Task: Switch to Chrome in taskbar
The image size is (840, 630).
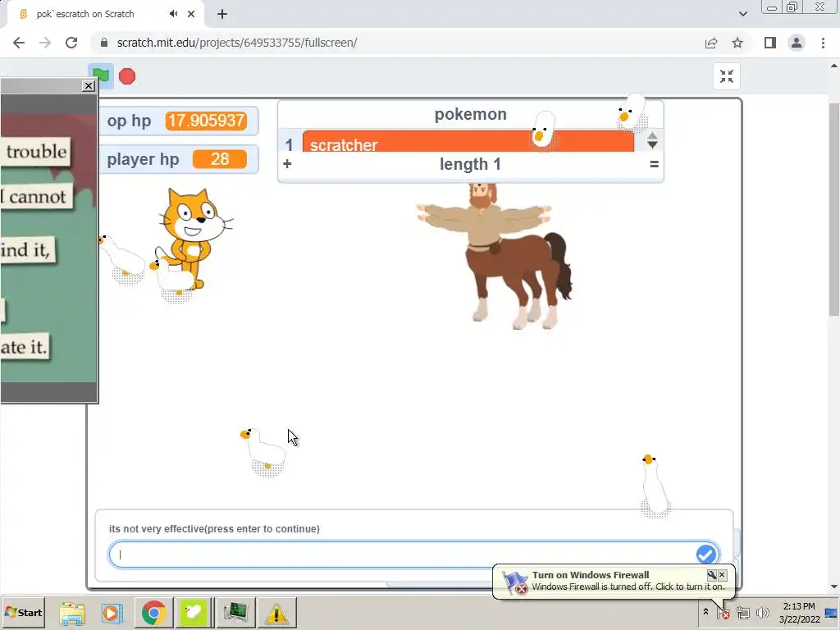Action: [153, 613]
